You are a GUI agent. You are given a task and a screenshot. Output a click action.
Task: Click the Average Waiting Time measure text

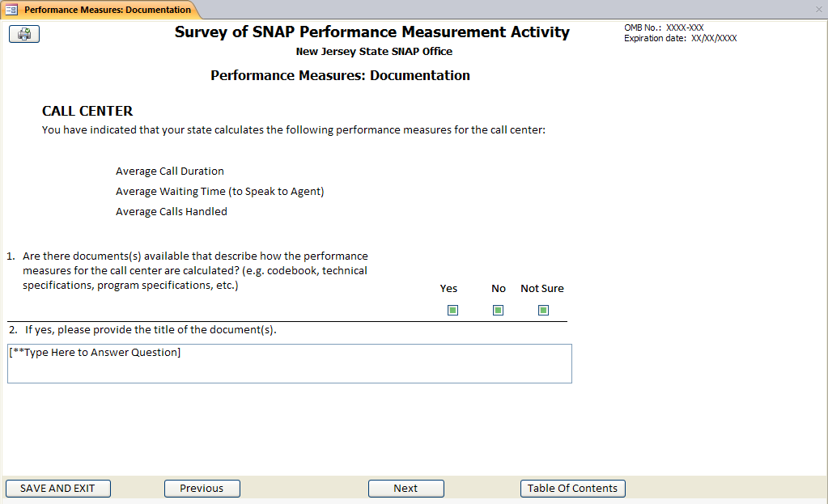pyautogui.click(x=219, y=192)
